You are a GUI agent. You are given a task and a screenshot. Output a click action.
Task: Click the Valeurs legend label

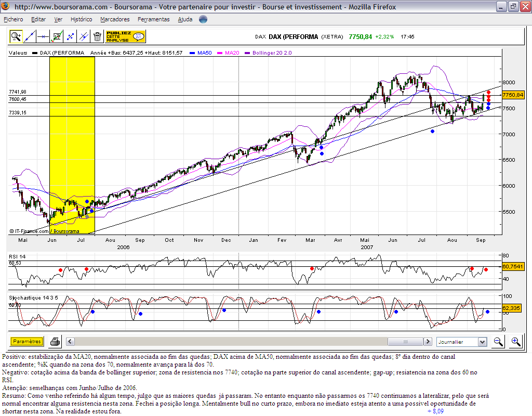click(x=18, y=53)
